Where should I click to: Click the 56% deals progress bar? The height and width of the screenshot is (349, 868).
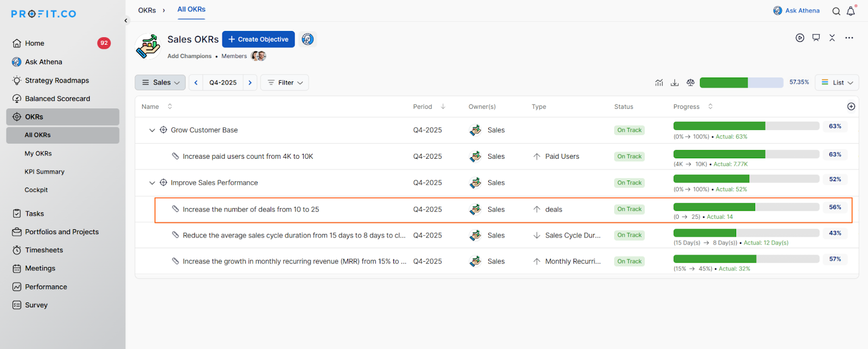(746, 207)
